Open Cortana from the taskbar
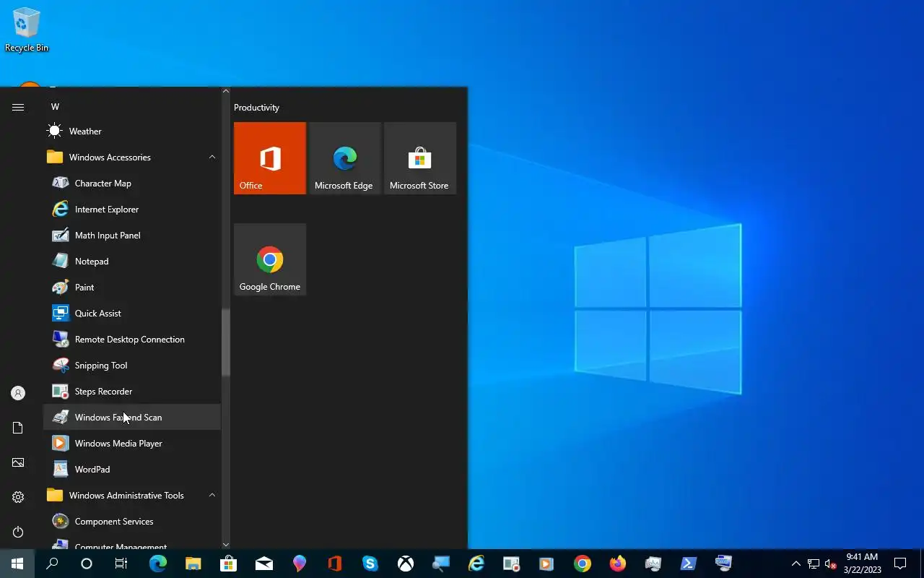This screenshot has width=924, height=578. pyautogui.click(x=87, y=564)
